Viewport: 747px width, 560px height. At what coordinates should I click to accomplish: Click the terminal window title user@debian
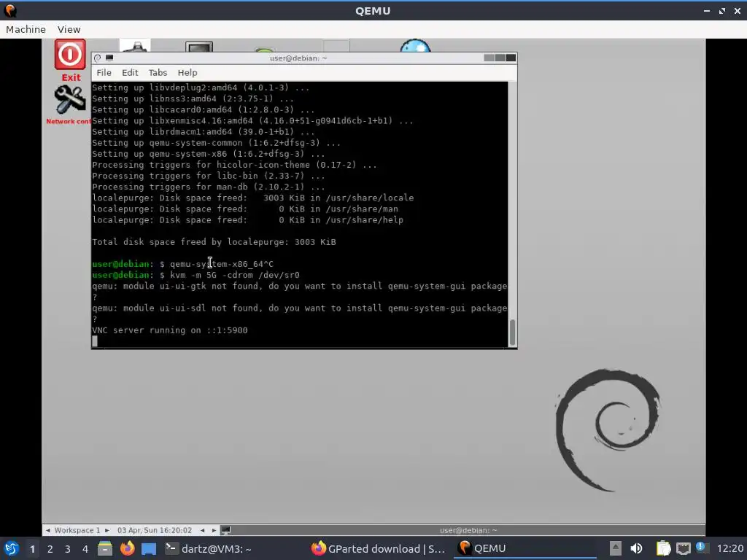point(298,58)
